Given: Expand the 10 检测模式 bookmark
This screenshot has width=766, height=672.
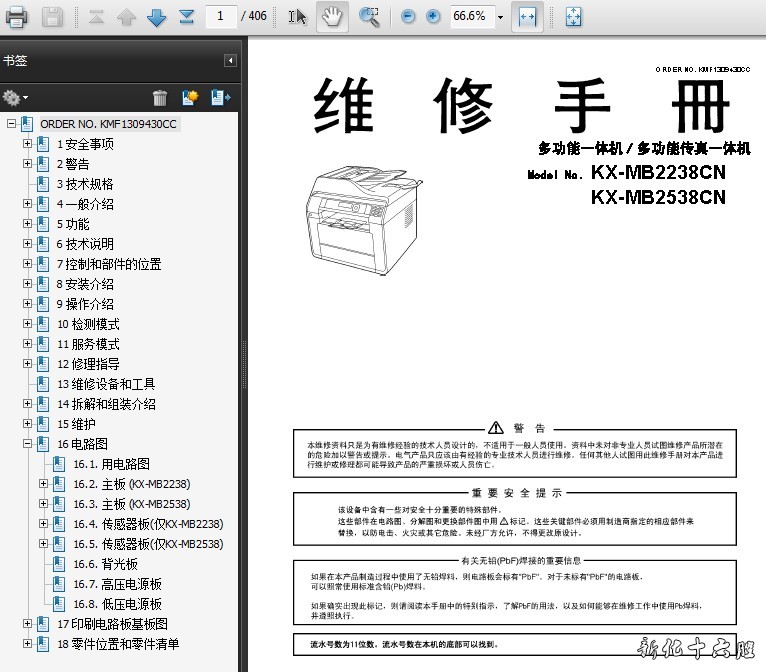Looking at the screenshot, I should point(27,324).
